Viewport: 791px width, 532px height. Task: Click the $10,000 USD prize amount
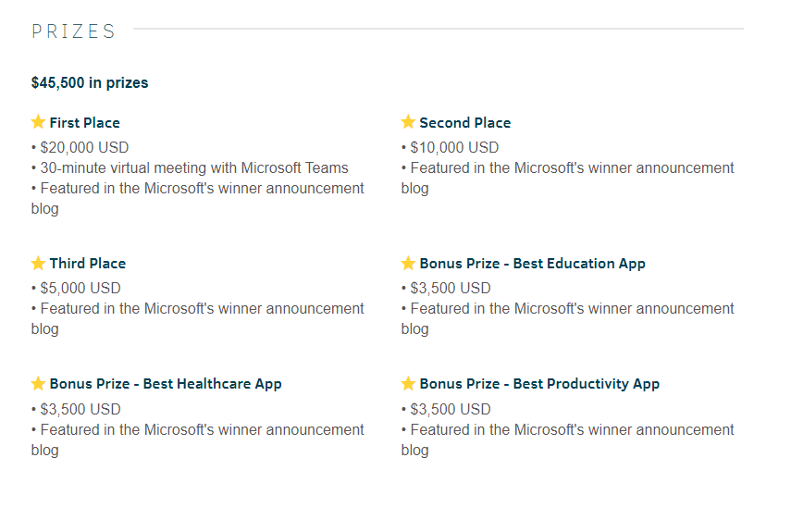(454, 147)
